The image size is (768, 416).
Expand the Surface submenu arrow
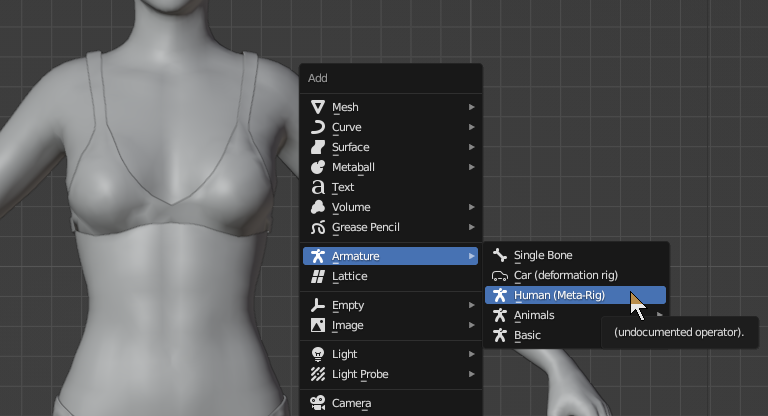click(471, 147)
